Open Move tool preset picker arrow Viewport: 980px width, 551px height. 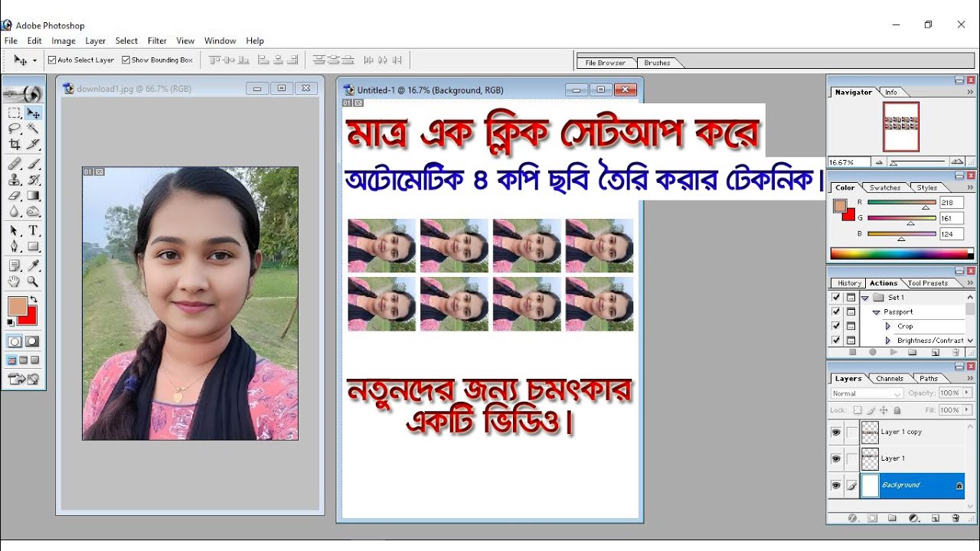coord(34,60)
